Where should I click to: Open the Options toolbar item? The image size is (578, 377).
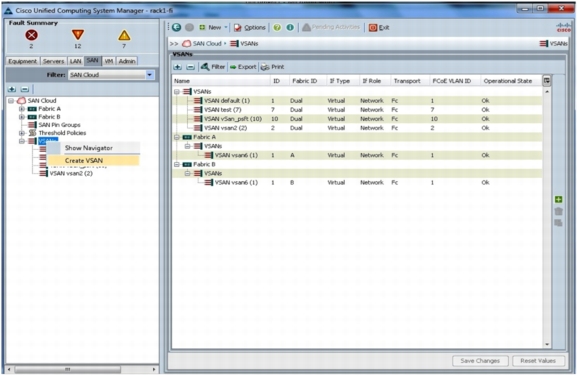(250, 28)
